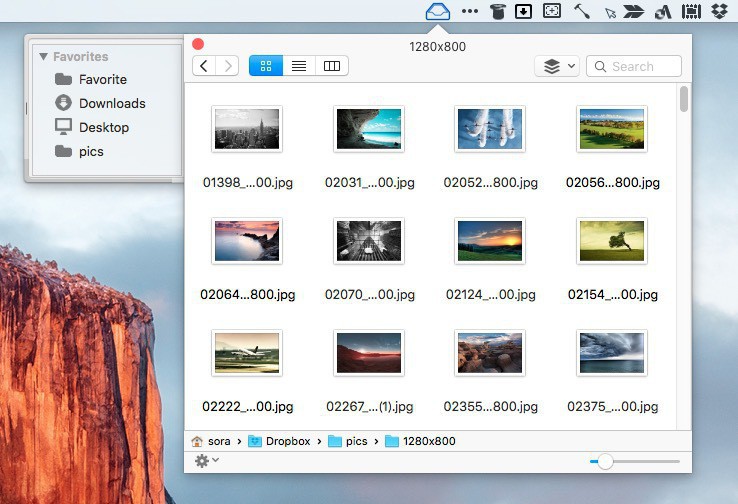The height and width of the screenshot is (504, 738).
Task: Select the pink coastal sunset thumbnail
Action: (247, 241)
